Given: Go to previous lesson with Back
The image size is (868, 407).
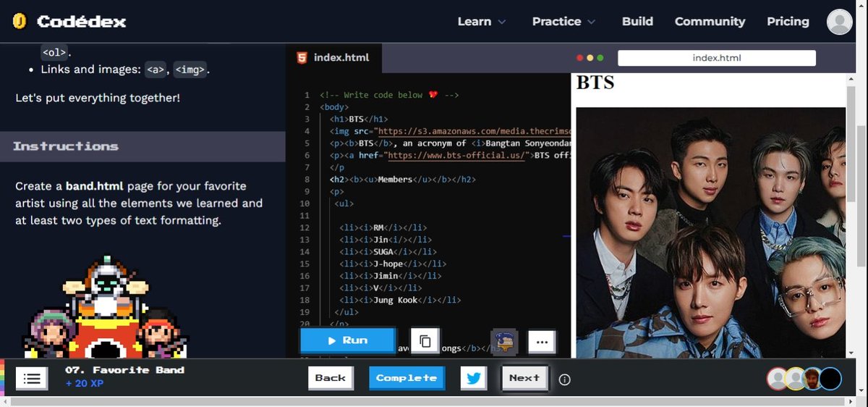Looking at the screenshot, I should point(331,378).
